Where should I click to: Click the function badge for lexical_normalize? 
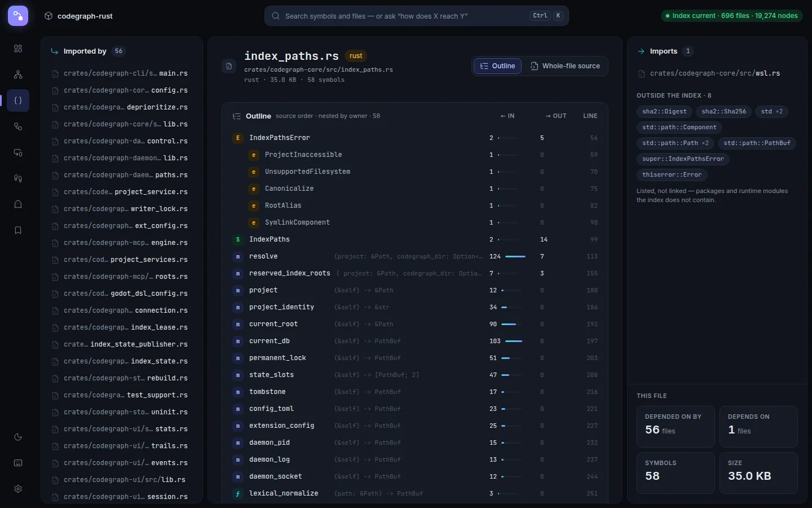pyautogui.click(x=238, y=493)
